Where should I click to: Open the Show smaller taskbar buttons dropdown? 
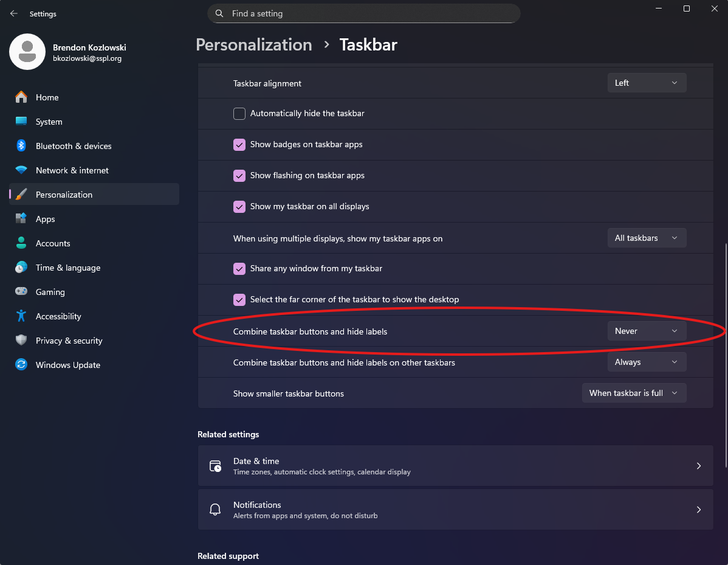pyautogui.click(x=634, y=393)
